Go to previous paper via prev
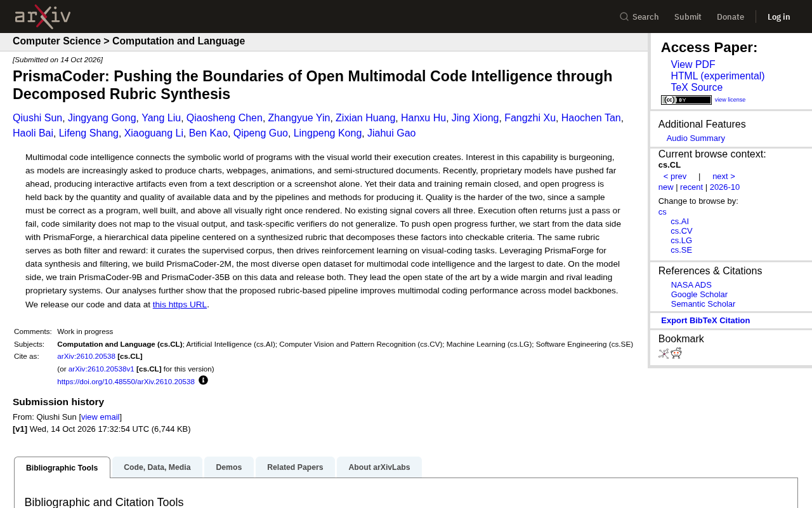The width and height of the screenshot is (812, 508). (x=675, y=177)
